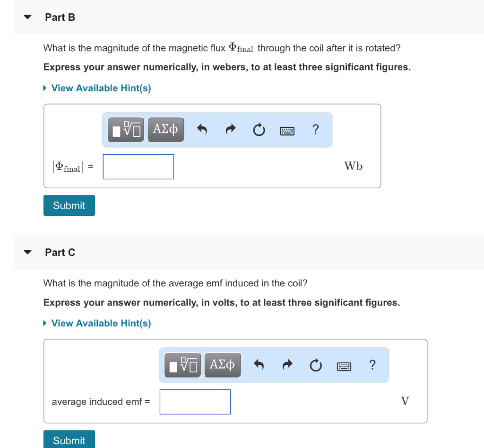
Task: Open View Available Hint(s) for Part C
Action: (x=97, y=323)
